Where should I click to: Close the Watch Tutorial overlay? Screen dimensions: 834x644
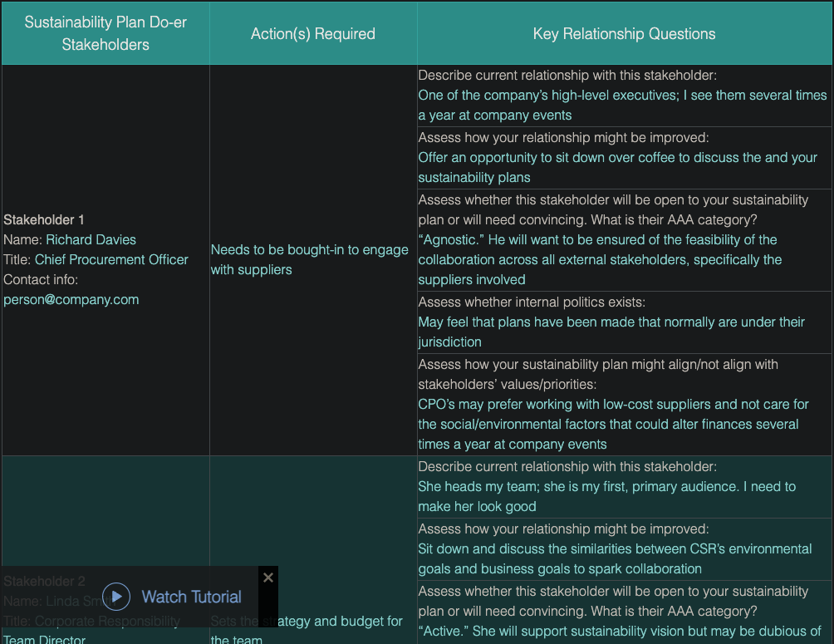point(267,578)
